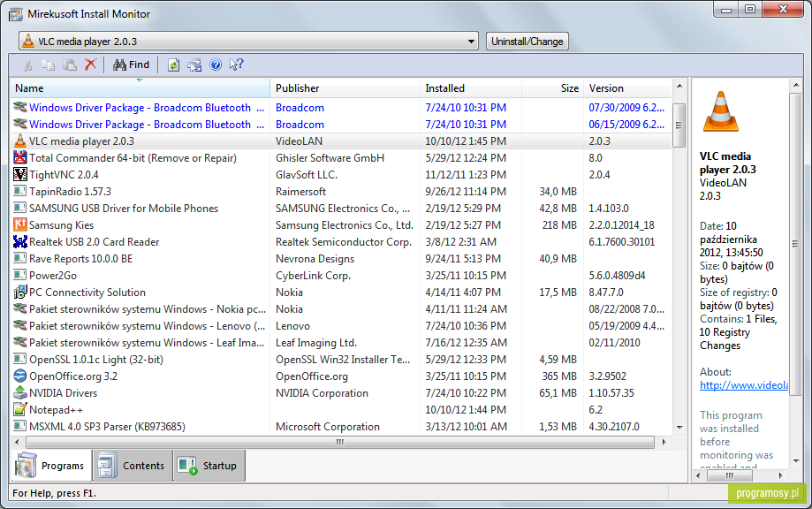The height and width of the screenshot is (509, 812).
Task: Click the TapinRadio 1.57.3 row icon
Action: click(x=19, y=191)
